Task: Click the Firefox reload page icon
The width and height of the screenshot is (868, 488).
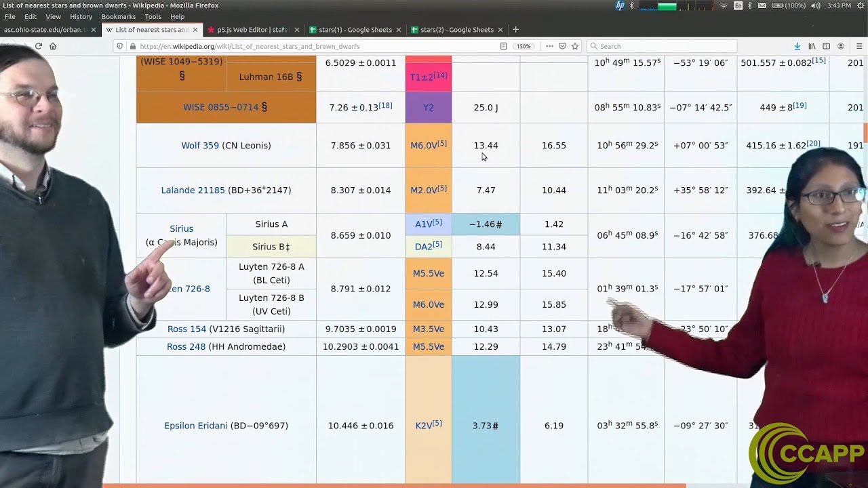Action: point(39,46)
